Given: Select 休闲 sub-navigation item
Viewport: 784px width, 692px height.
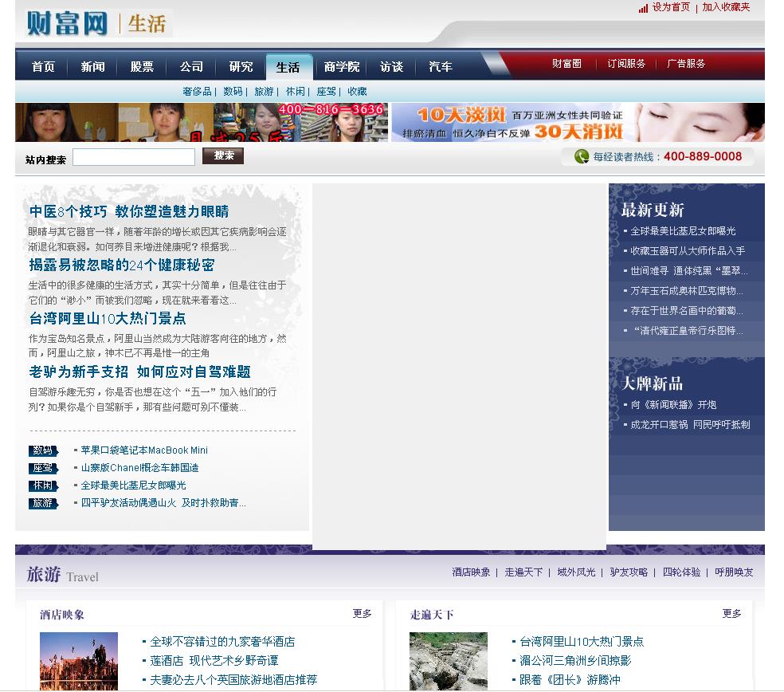Looking at the screenshot, I should tap(295, 92).
